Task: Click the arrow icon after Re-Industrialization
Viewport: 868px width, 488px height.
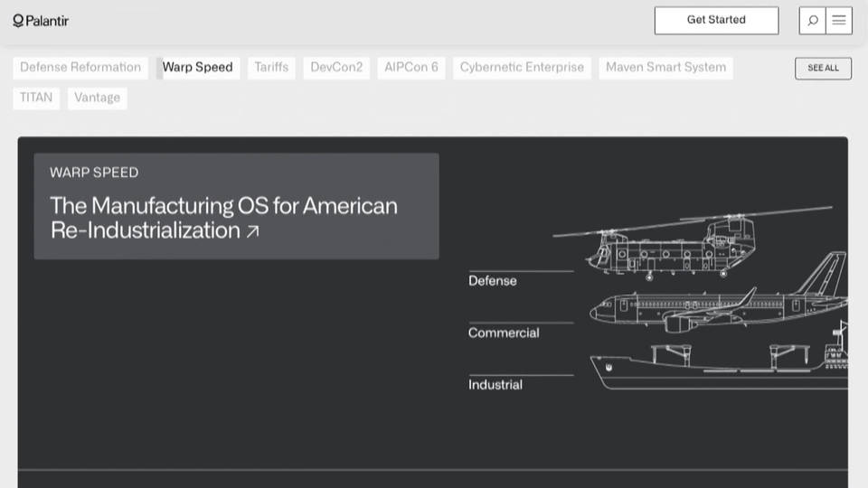Action: pyautogui.click(x=252, y=231)
